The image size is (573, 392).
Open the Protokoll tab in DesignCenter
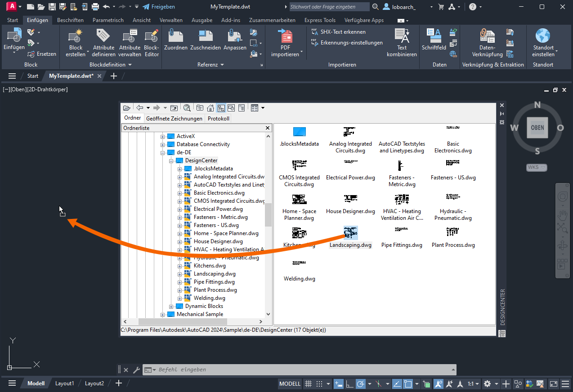click(218, 119)
